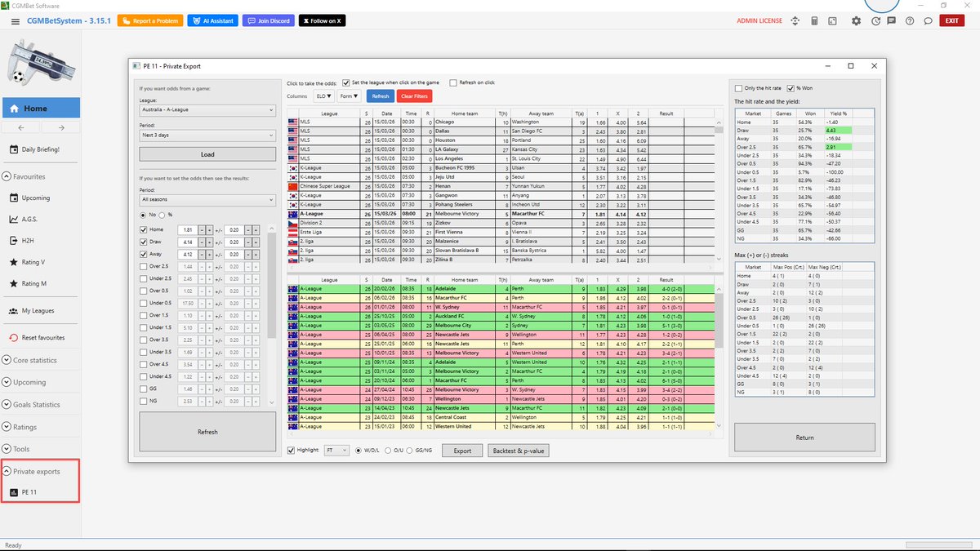
Task: Expand Goals Statistics section
Action: coord(7,404)
